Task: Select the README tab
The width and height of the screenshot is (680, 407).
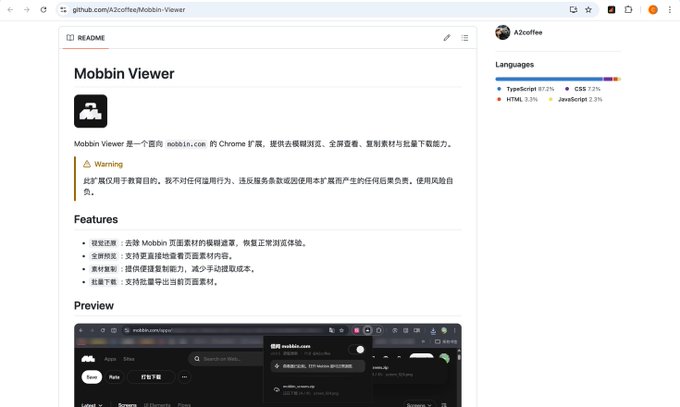Action: pyautogui.click(x=86, y=38)
